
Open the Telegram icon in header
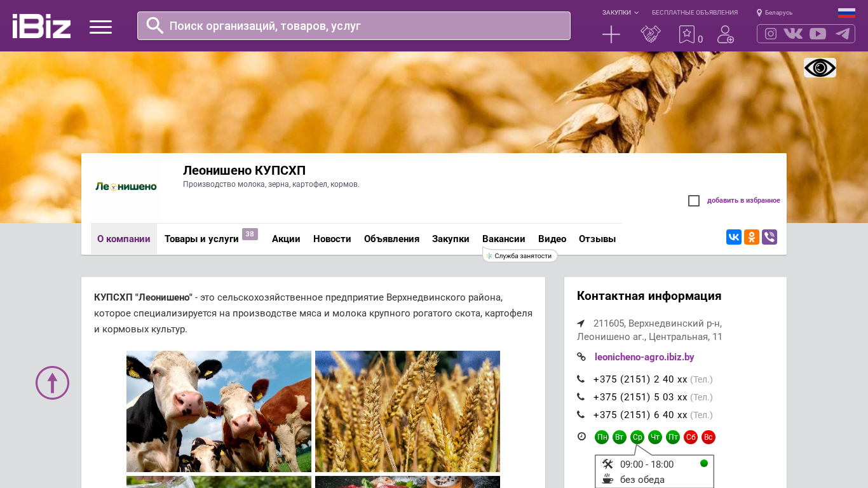843,34
